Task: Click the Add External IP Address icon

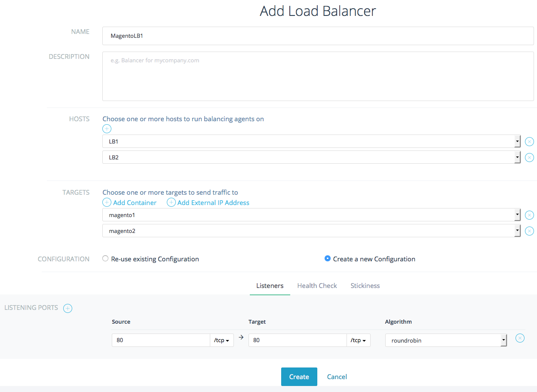Action: pos(171,202)
